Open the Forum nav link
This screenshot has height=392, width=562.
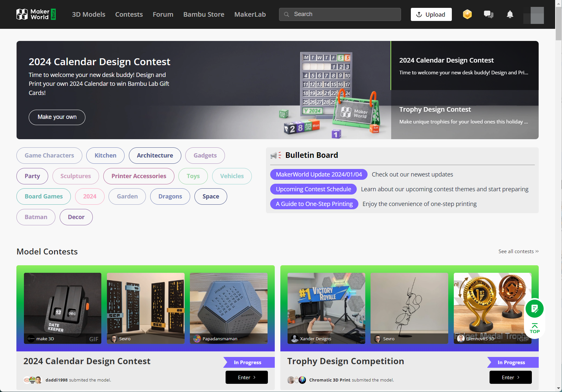[x=163, y=14]
